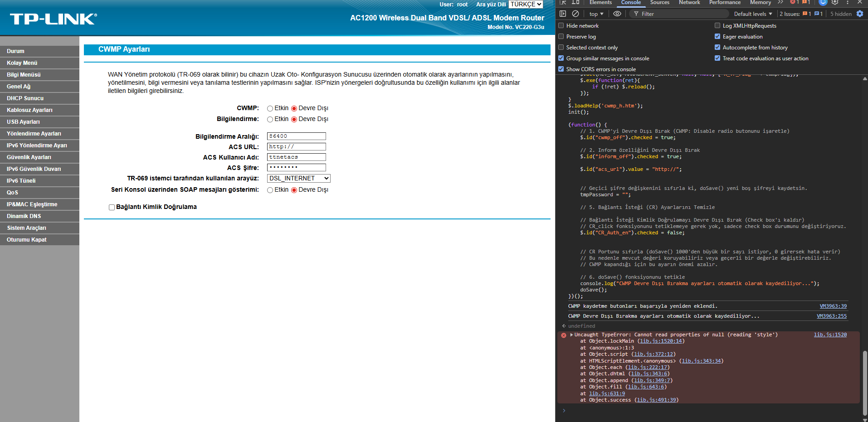Open the TÜRKÇE interface language dropdown

(526, 5)
